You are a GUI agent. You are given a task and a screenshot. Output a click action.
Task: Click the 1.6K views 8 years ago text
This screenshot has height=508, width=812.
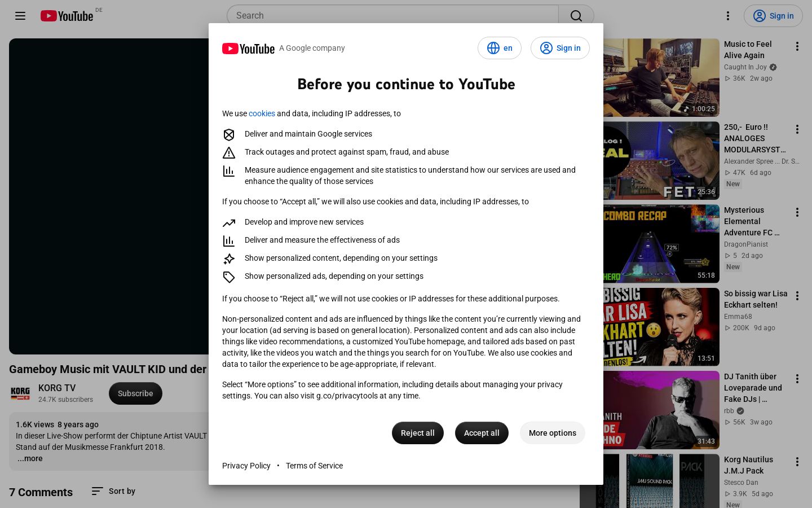(x=57, y=424)
